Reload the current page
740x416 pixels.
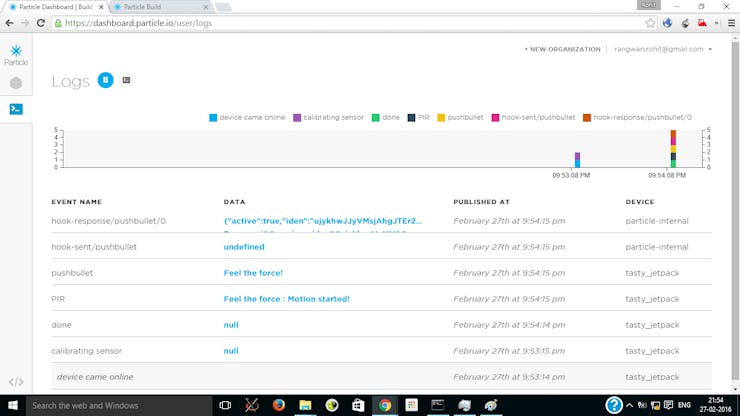click(x=41, y=23)
